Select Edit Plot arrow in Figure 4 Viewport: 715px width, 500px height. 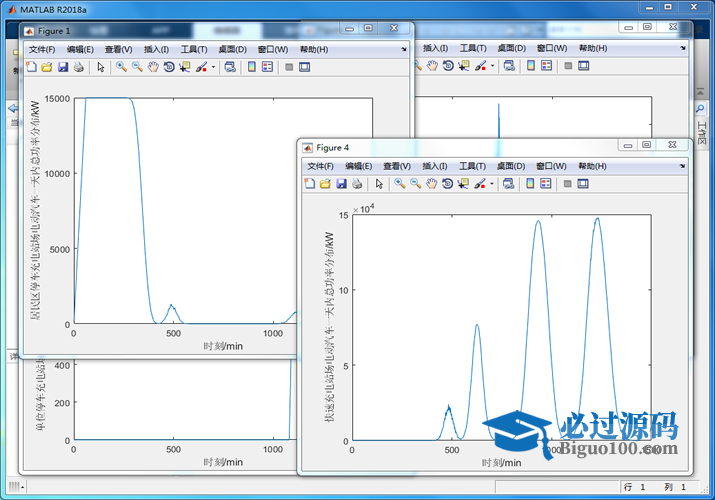point(379,184)
